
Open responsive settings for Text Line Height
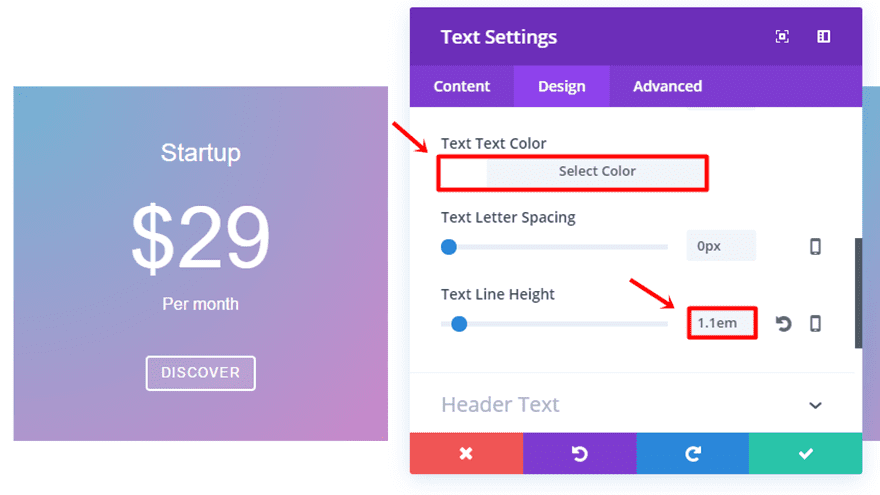point(815,324)
